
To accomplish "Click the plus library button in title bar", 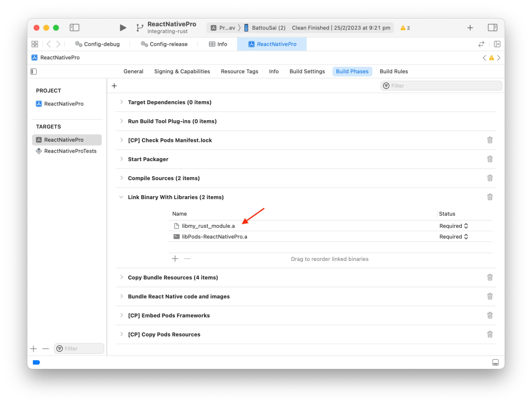I will [470, 28].
